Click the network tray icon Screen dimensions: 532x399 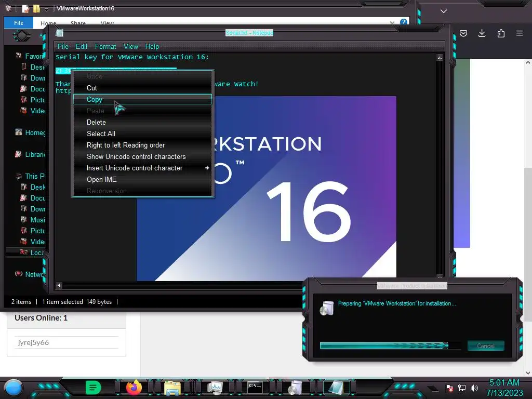[462, 388]
